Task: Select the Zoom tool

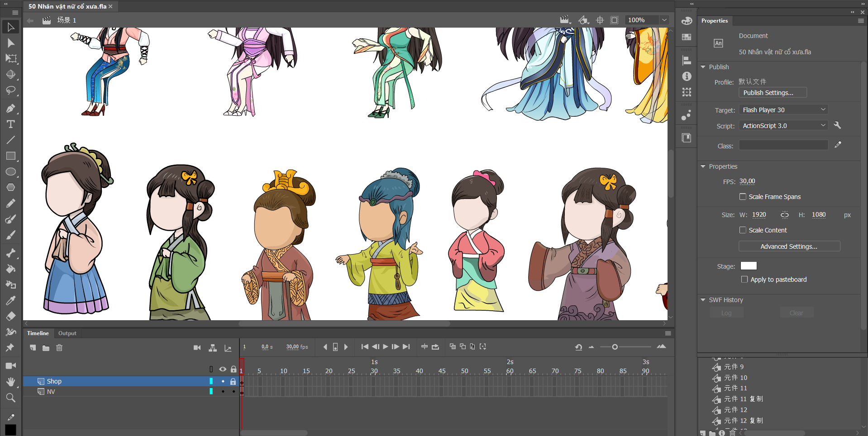Action: 11,398
